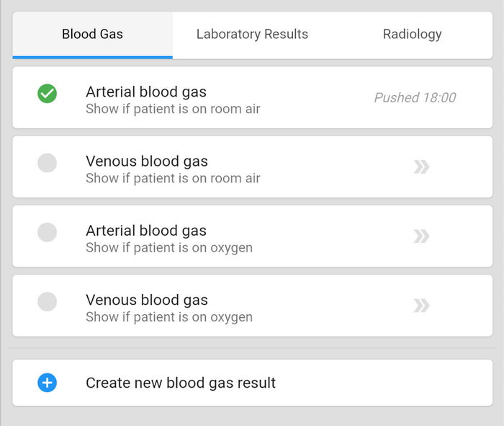This screenshot has height=426, width=504.
Task: Click the green checkmark on Arterial room air
Action: (48, 94)
